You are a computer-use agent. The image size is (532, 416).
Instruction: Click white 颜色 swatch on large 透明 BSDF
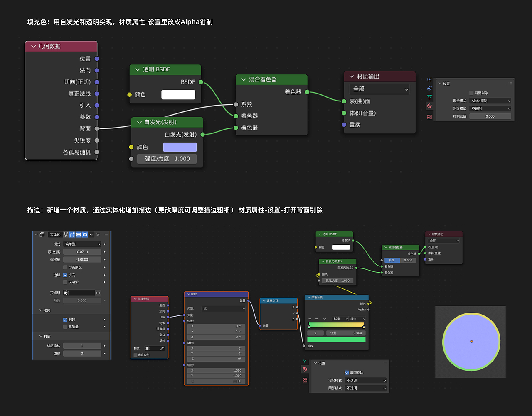coord(178,95)
